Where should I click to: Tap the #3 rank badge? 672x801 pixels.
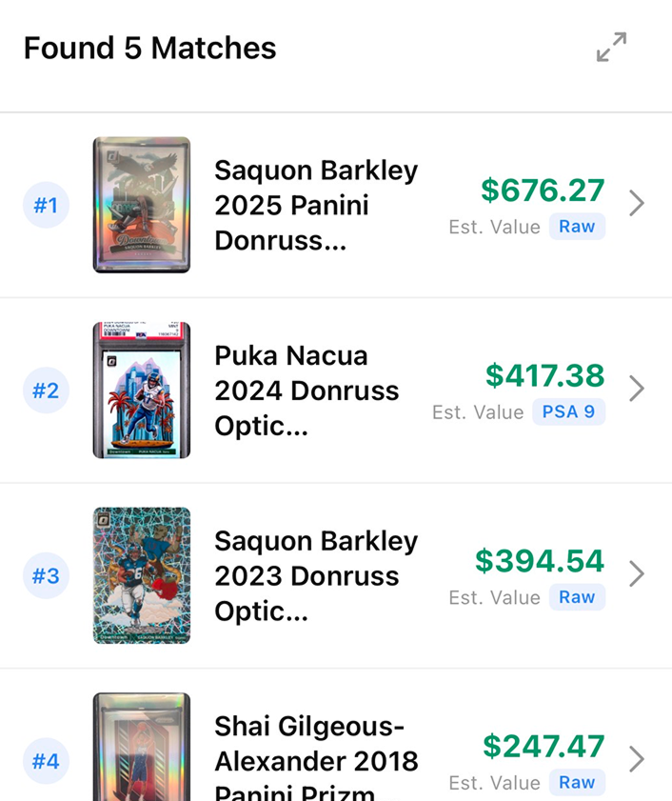click(46, 575)
